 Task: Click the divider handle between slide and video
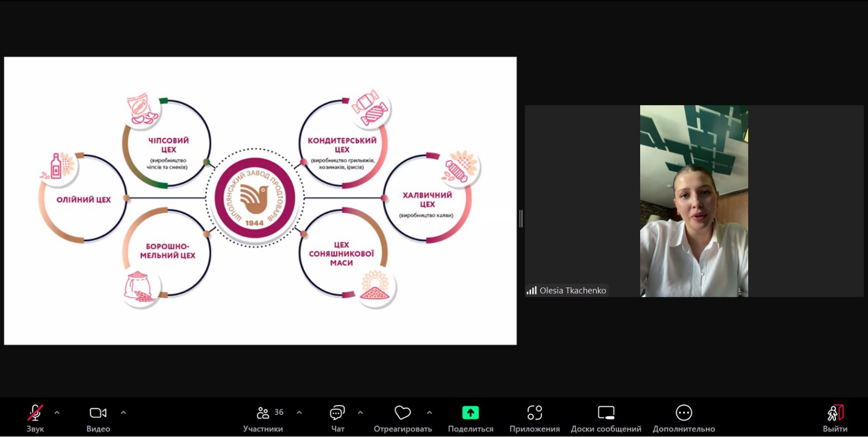(x=521, y=218)
